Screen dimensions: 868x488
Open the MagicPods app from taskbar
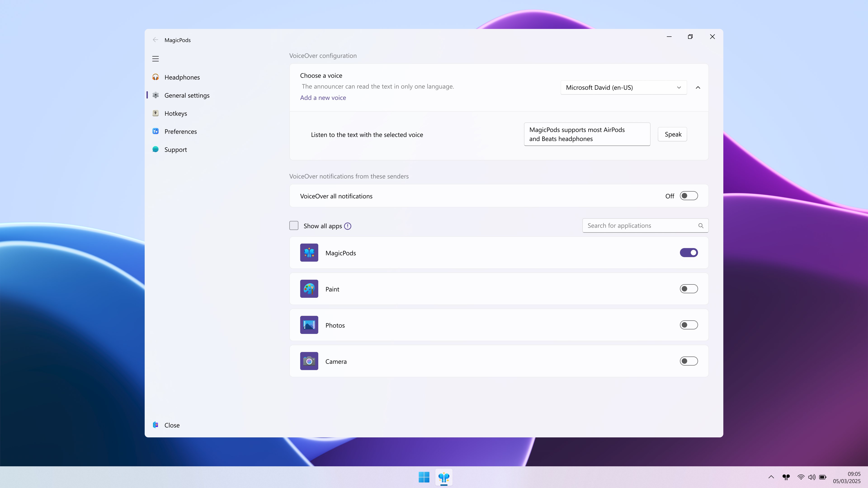[x=443, y=477]
